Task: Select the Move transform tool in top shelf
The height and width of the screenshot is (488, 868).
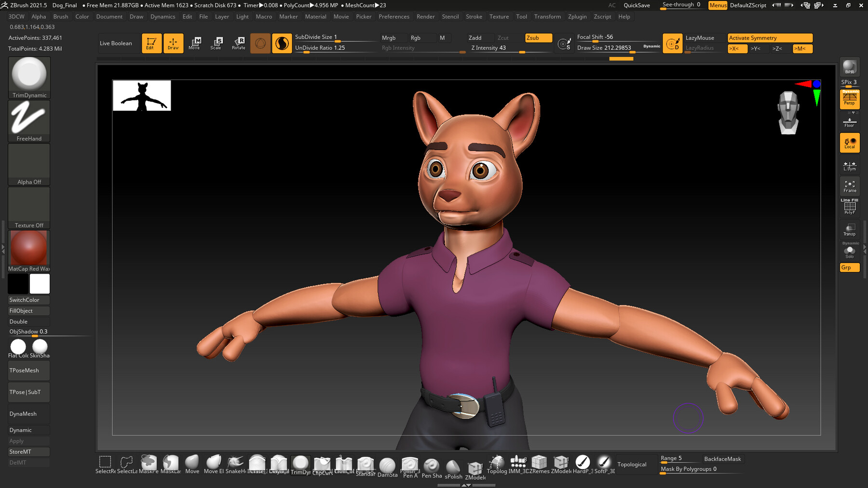Action: [194, 43]
